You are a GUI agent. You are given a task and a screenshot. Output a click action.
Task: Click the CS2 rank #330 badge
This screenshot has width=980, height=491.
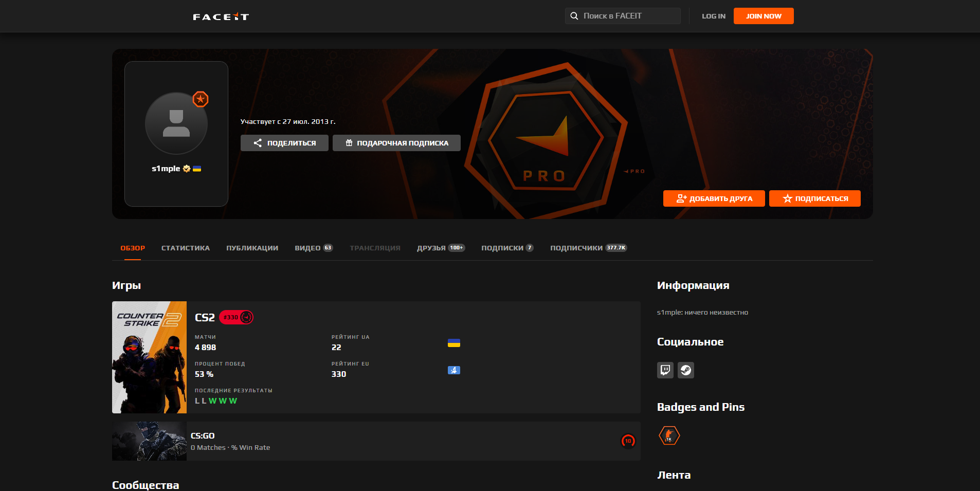click(237, 317)
